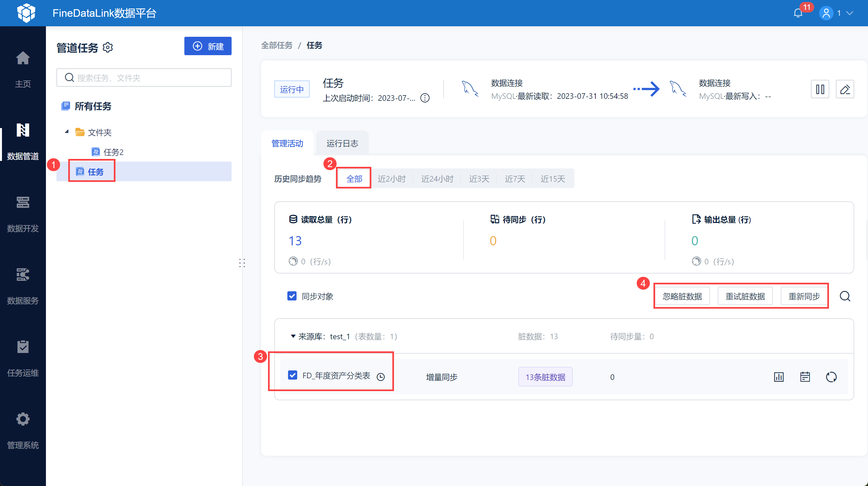Image resolution: width=868 pixels, height=486 pixels.
Task: Uncheck the 同步对象 checkbox
Action: (x=292, y=296)
